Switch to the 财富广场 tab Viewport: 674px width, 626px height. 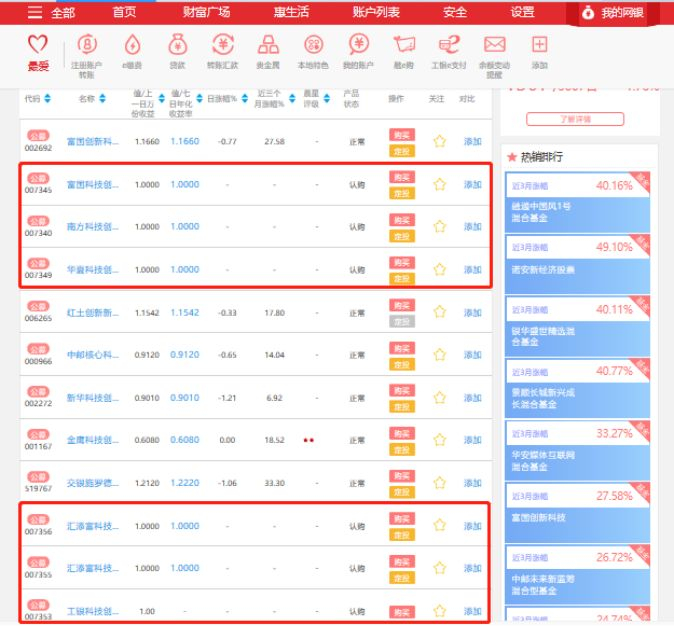coord(206,12)
